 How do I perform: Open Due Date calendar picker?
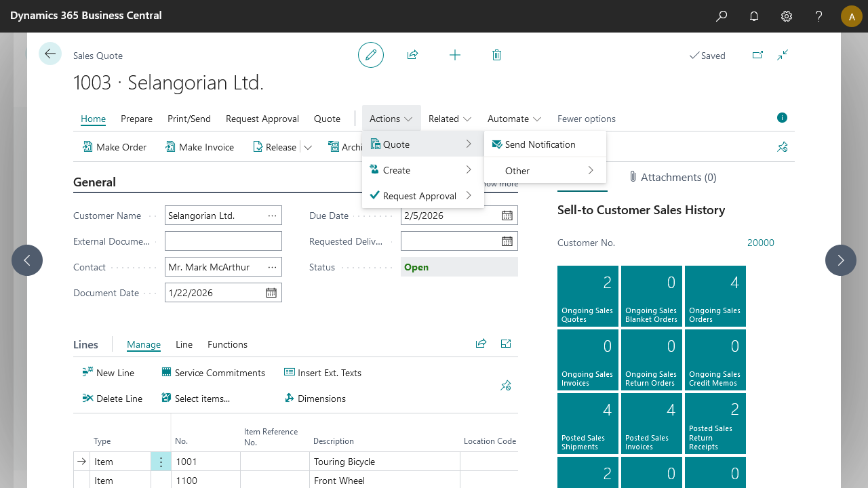(507, 216)
